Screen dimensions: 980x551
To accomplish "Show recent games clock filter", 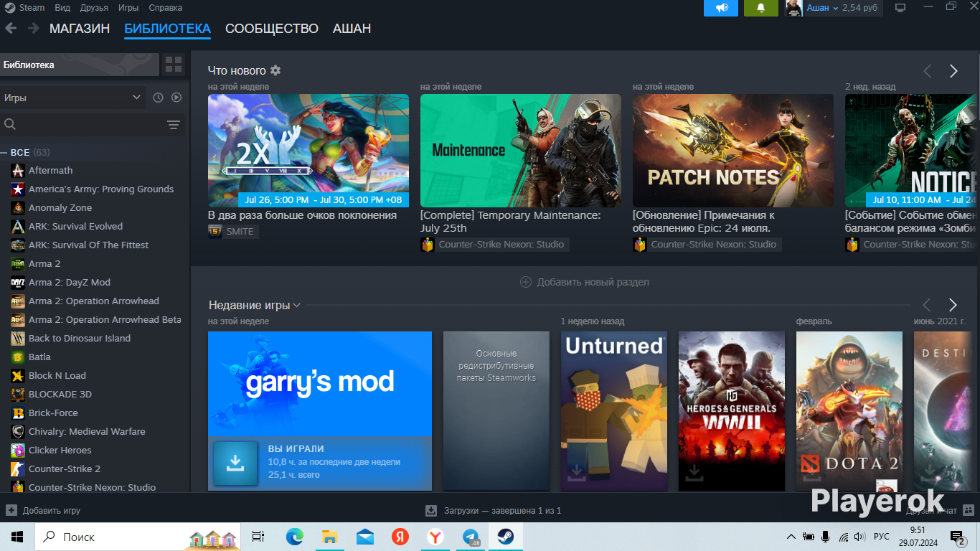I will 158,98.
